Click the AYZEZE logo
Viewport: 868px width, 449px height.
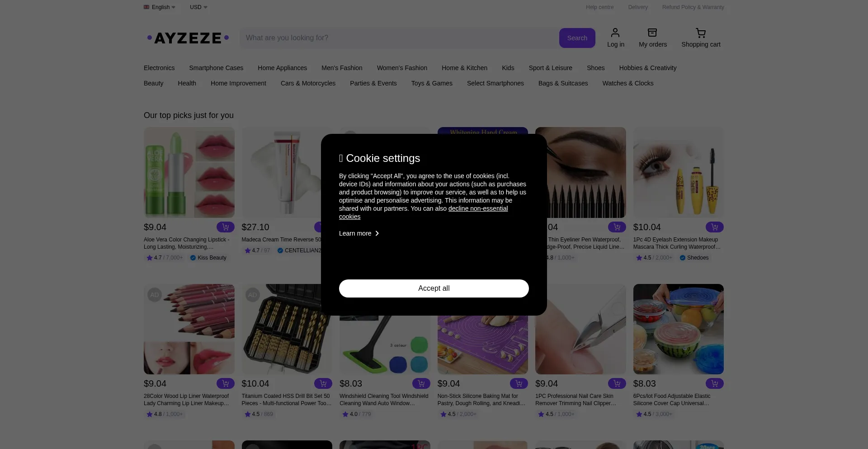coord(188,38)
